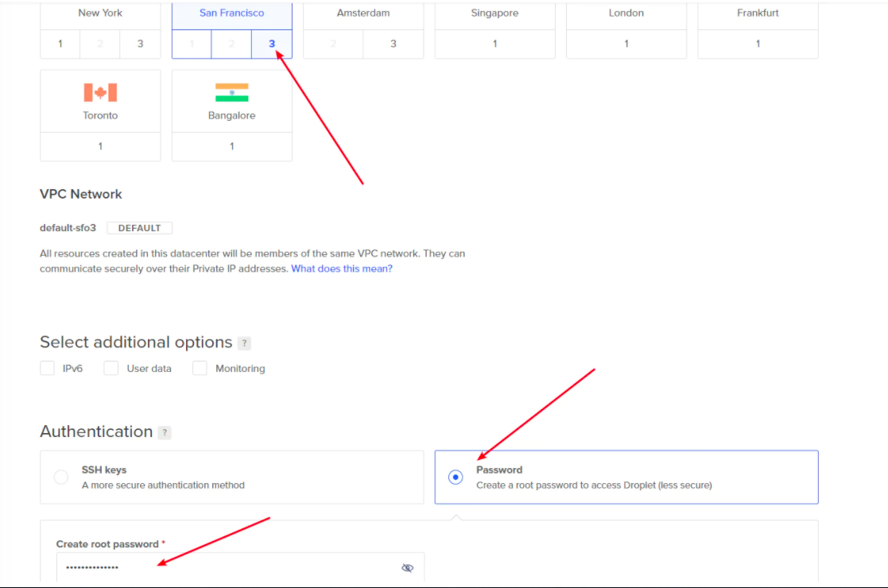Select SSH keys authentication radio button
The height and width of the screenshot is (588, 888).
pyautogui.click(x=61, y=478)
